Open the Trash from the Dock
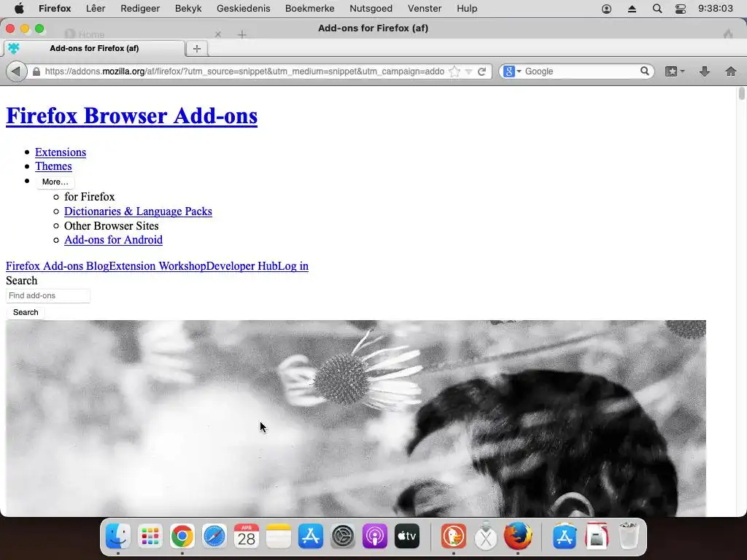This screenshot has width=747, height=560. 629,537
